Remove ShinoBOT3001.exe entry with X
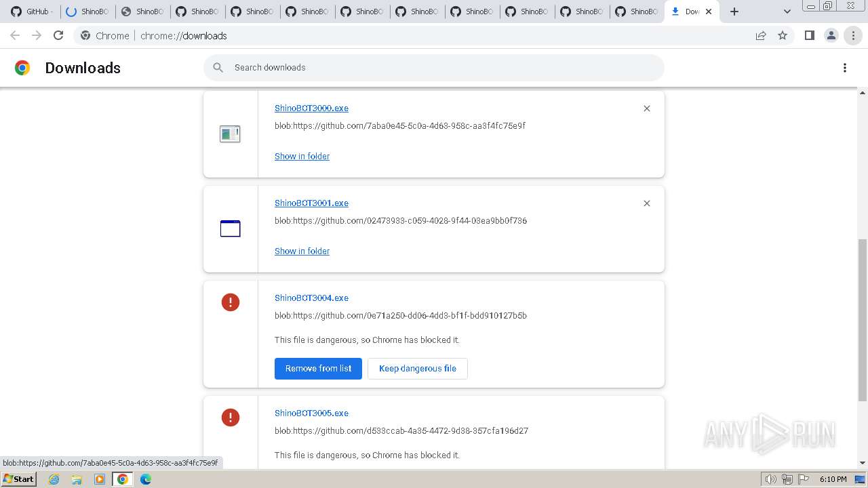 coord(647,203)
